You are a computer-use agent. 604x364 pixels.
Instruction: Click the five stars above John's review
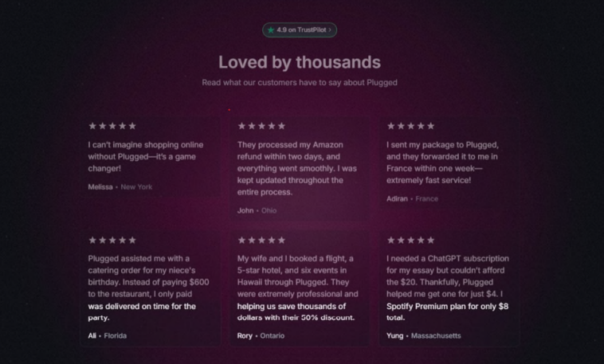(x=261, y=126)
